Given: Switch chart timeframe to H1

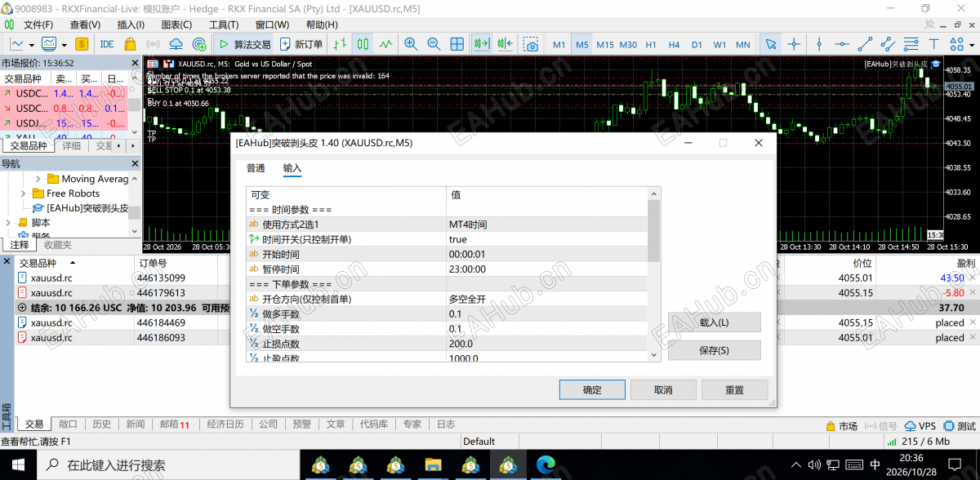Looking at the screenshot, I should pyautogui.click(x=651, y=44).
